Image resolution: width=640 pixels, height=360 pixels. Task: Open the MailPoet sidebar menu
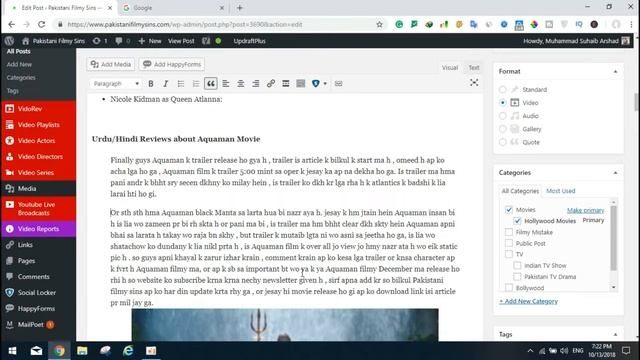pyautogui.click(x=38, y=324)
